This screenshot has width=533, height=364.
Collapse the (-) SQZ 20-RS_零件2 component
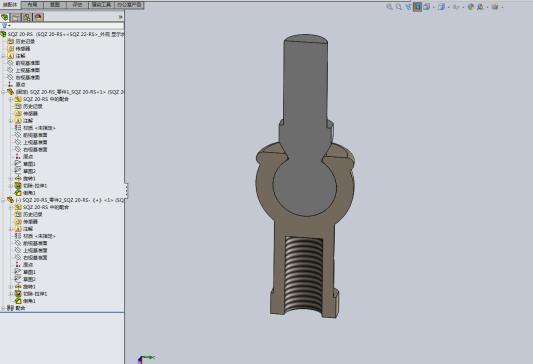(3, 200)
